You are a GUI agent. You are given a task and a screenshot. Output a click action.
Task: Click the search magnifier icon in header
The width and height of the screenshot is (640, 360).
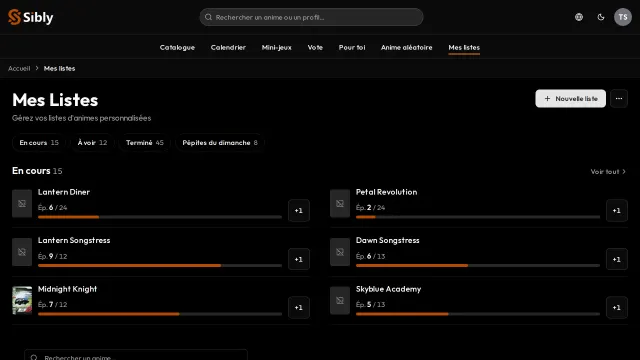(208, 17)
